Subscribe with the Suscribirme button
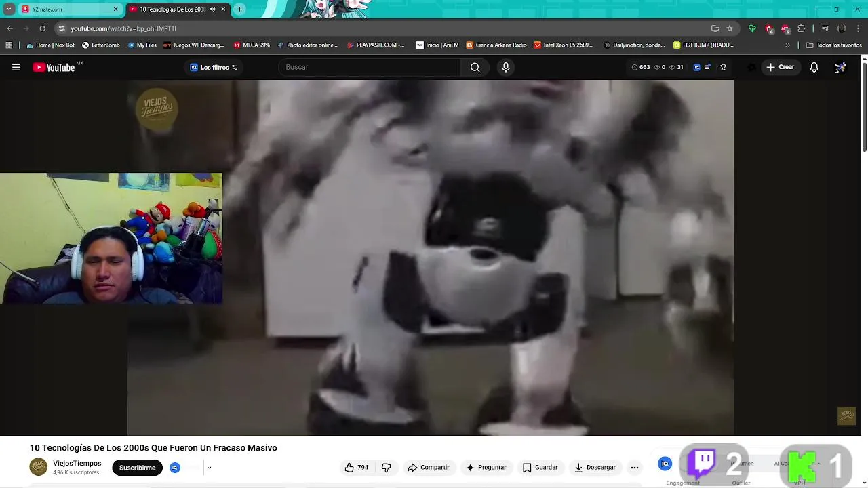Image resolution: width=868 pixels, height=488 pixels. click(137, 468)
